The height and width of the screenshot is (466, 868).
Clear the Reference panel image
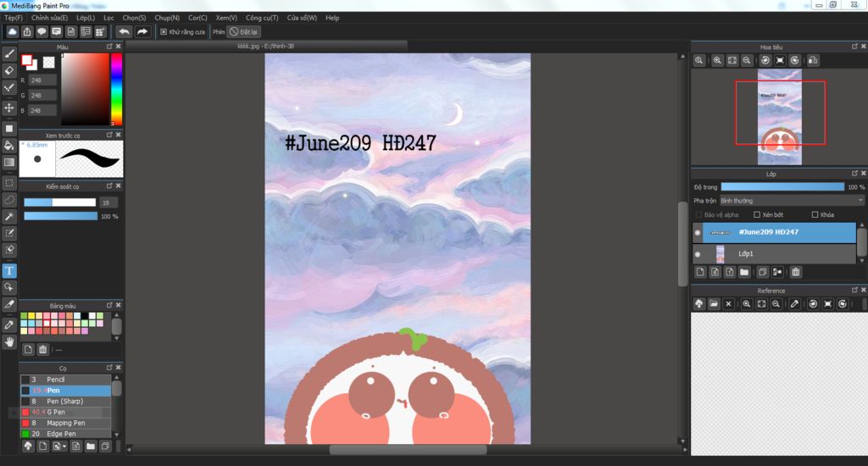728,304
